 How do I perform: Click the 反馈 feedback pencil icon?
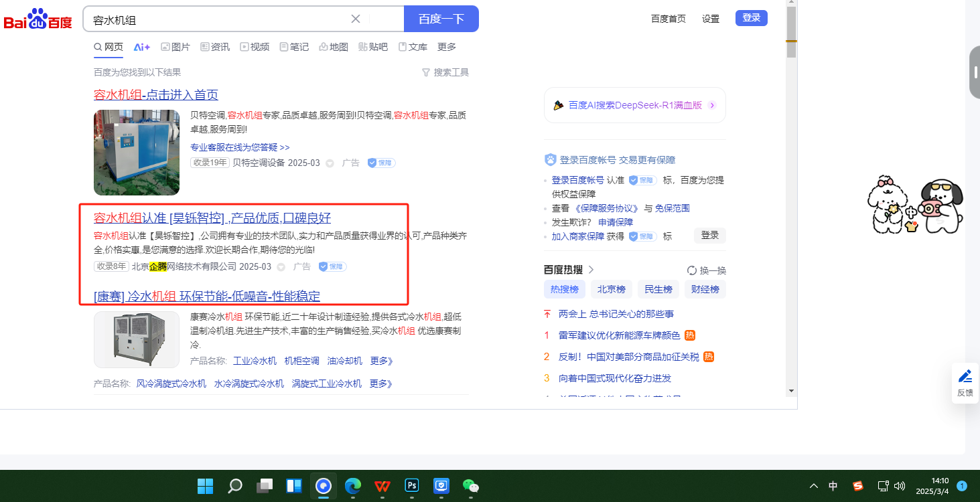(x=965, y=376)
